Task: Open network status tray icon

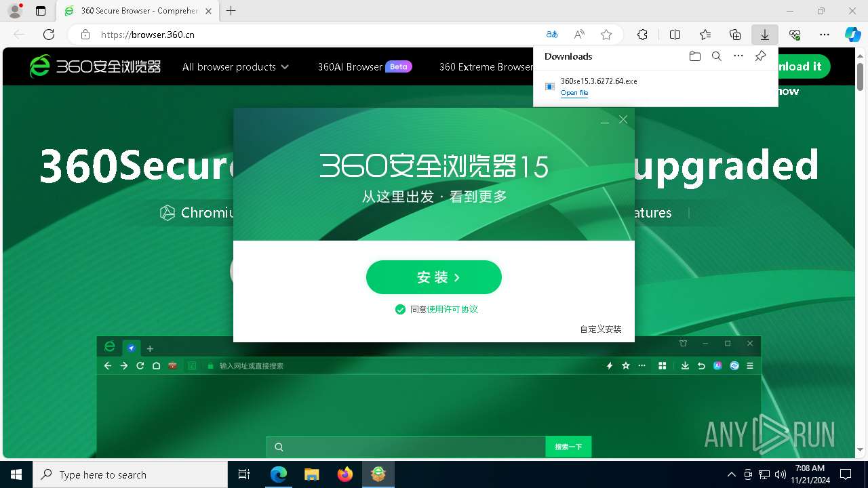Action: (764, 474)
